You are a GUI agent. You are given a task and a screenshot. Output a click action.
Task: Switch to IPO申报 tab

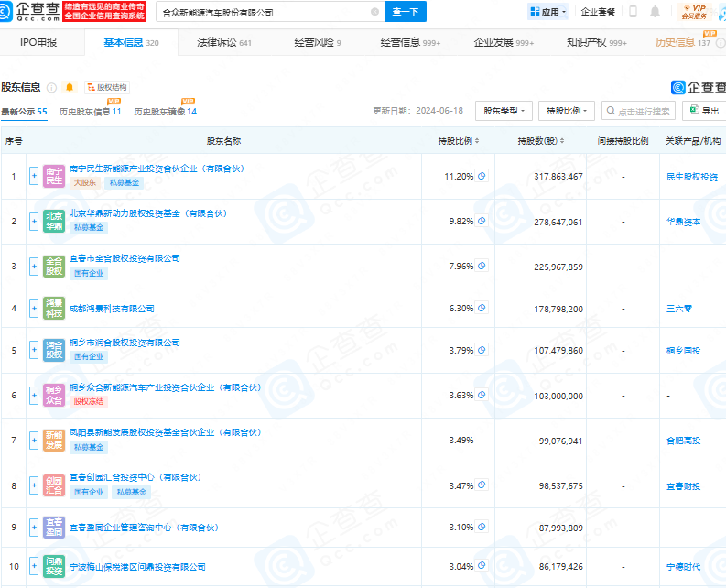[38, 42]
